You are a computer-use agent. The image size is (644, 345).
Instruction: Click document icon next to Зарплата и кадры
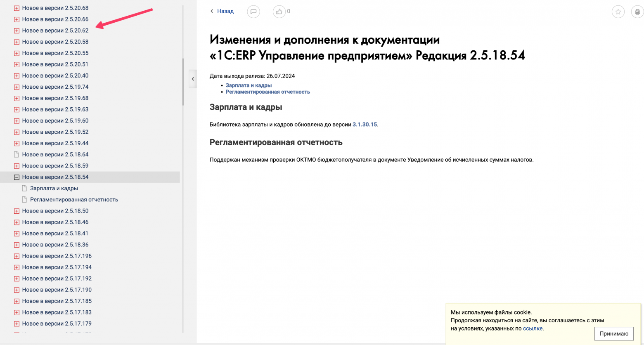[24, 188]
